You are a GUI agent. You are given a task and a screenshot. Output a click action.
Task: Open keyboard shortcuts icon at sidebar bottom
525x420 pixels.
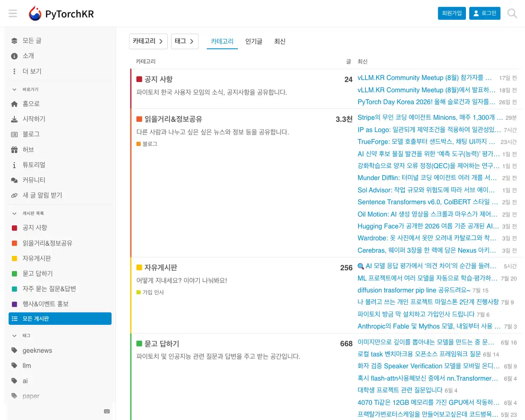(107, 411)
